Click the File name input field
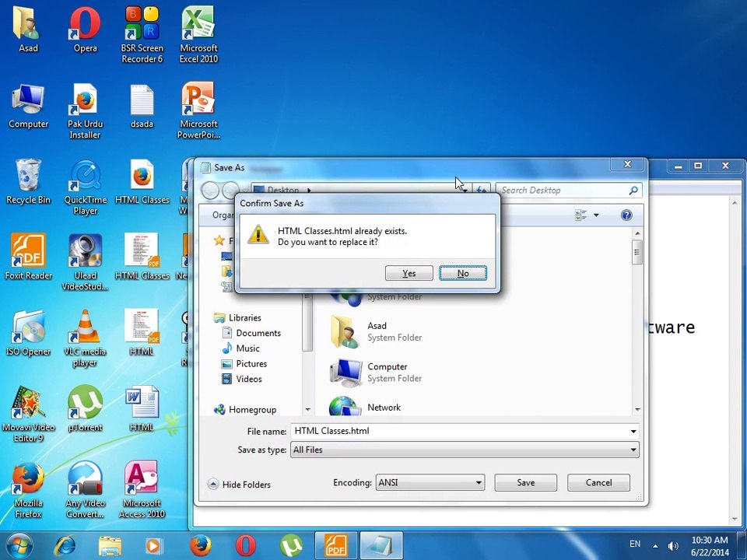 tap(460, 431)
